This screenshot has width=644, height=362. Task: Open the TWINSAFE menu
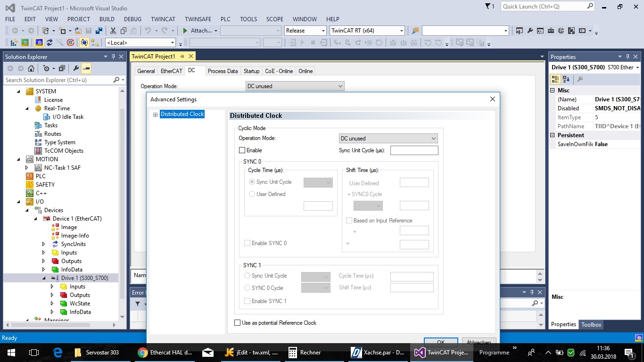click(198, 19)
